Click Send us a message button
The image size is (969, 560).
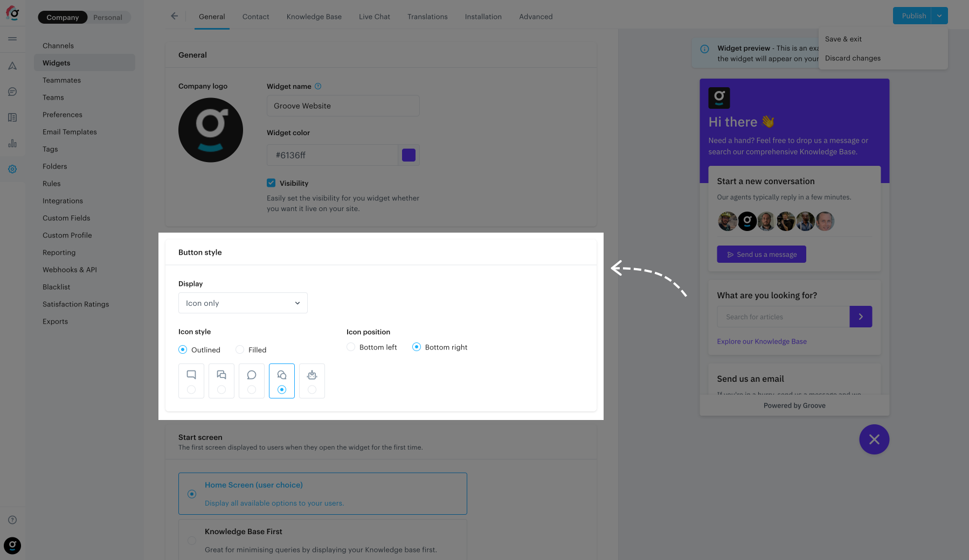pyautogui.click(x=762, y=254)
